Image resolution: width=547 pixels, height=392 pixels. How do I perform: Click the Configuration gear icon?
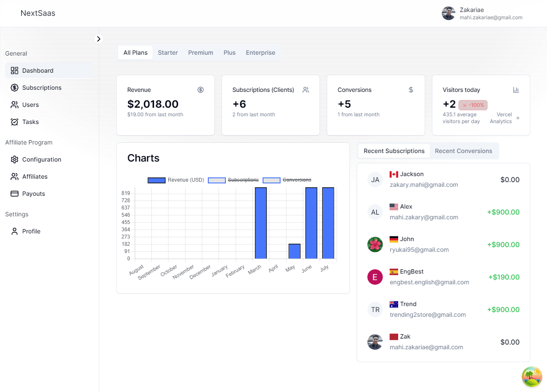[x=15, y=159]
